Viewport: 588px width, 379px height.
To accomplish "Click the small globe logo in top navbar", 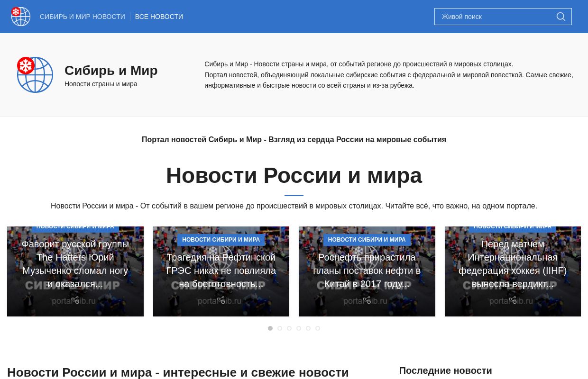I will point(21,17).
